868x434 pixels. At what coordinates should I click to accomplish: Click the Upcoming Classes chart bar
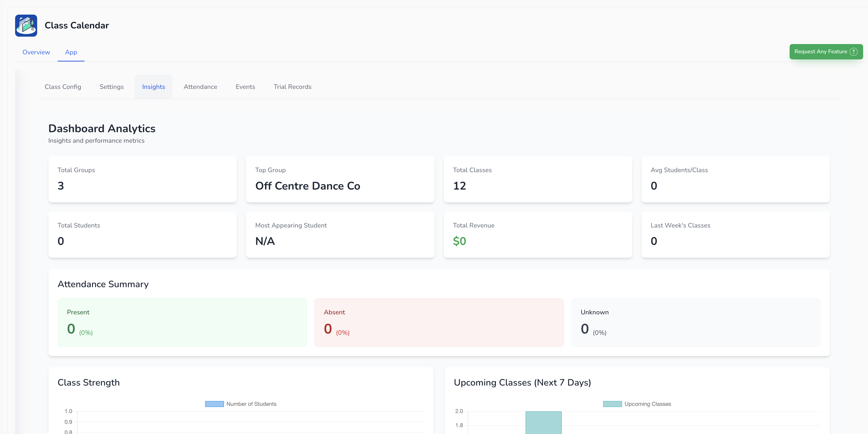(543, 422)
